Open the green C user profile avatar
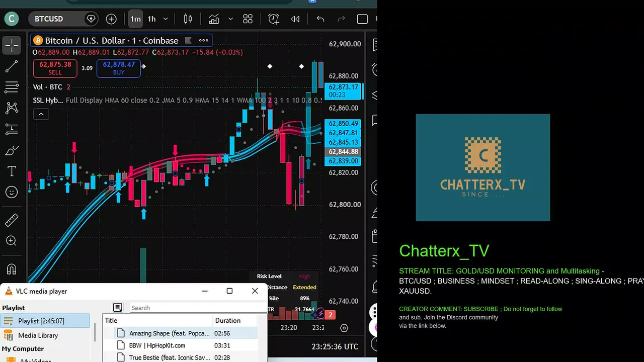This screenshot has width=644, height=362. tap(11, 19)
